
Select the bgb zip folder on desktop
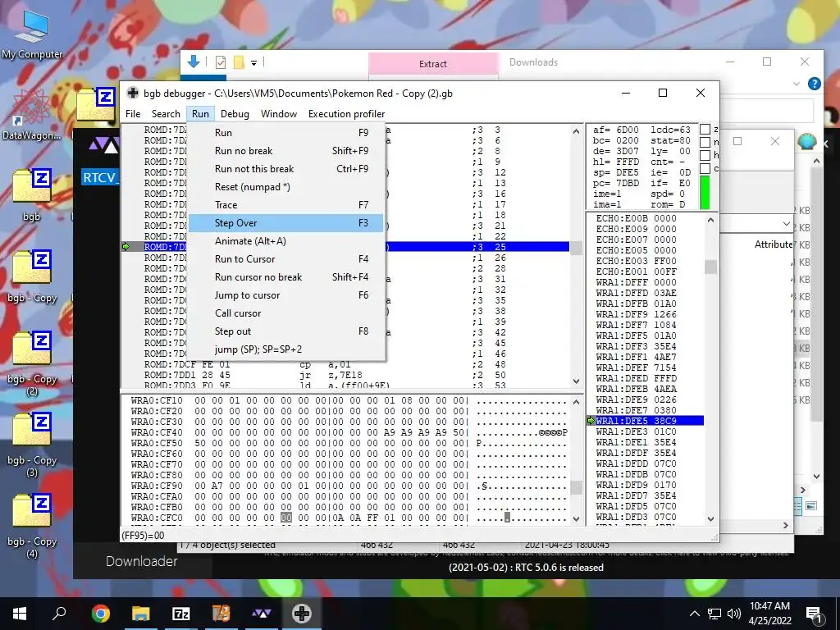click(x=32, y=194)
